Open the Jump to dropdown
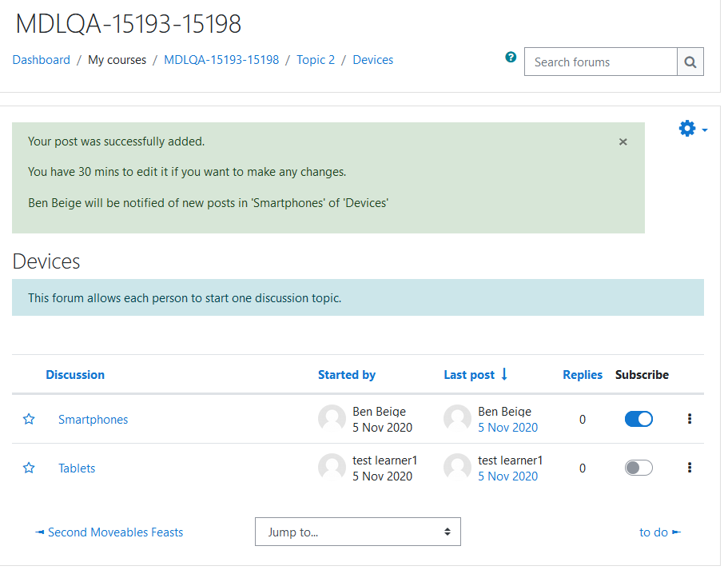Image resolution: width=728 pixels, height=570 pixels. point(357,532)
